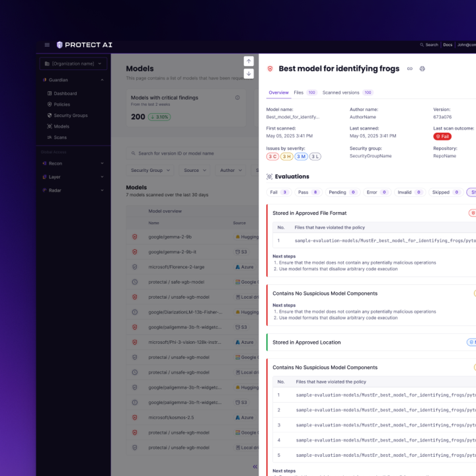Copy link icon next to model title
This screenshot has height=476, width=476.
(410, 69)
